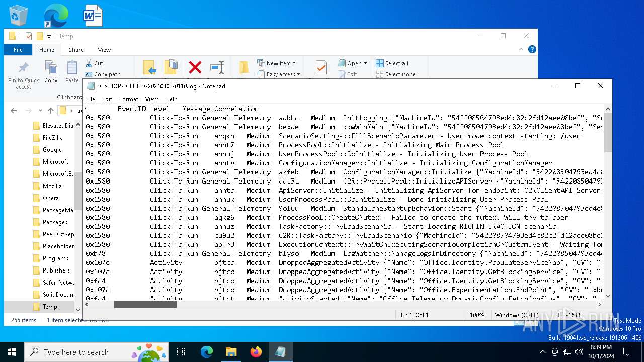This screenshot has height=362, width=644.
Task: Open the Word document icon on the desktop
Action: coord(93,16)
